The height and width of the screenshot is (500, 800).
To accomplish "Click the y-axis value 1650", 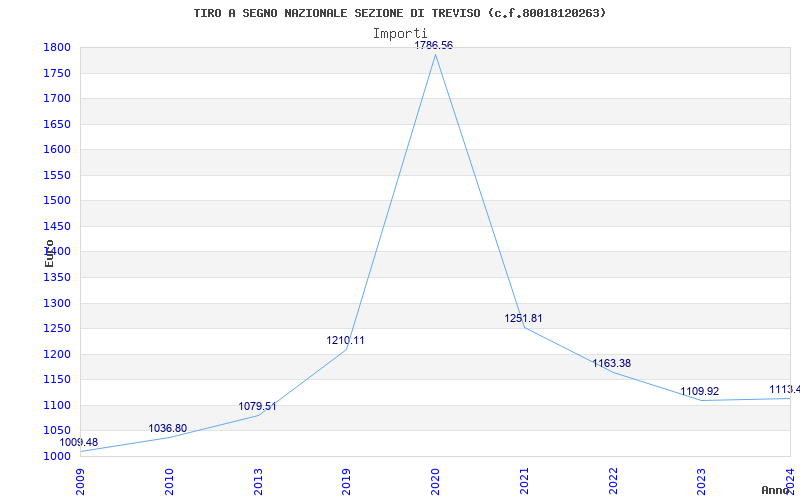I will point(57,124).
